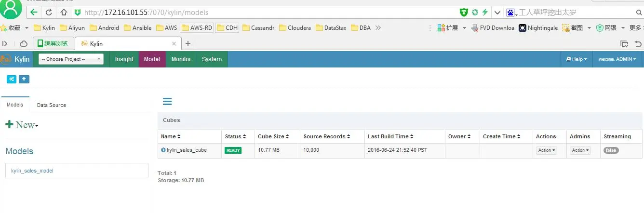Switch to the Data Source tab

tap(52, 105)
